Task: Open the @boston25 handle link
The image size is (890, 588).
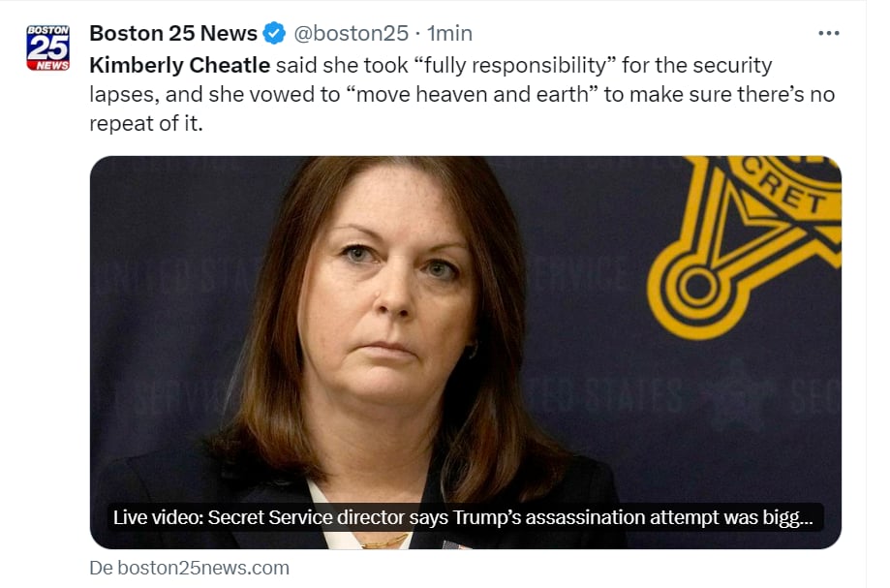Action: coord(351,34)
